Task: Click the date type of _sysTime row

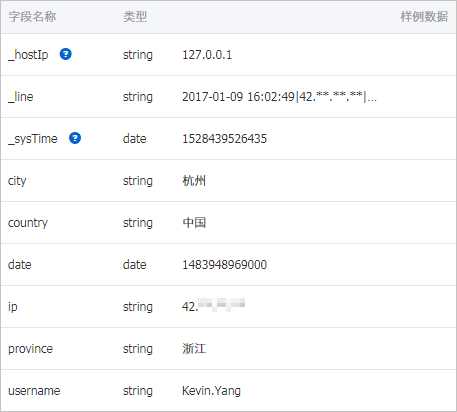Action: [135, 139]
